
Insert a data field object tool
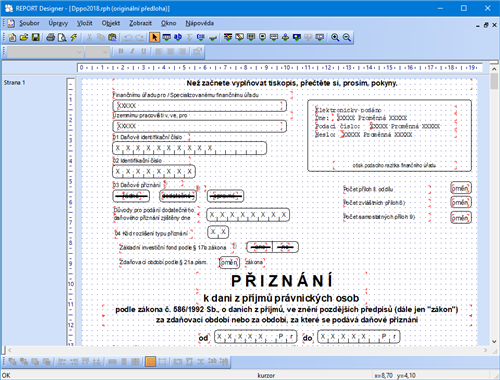pyautogui.click(x=166, y=37)
